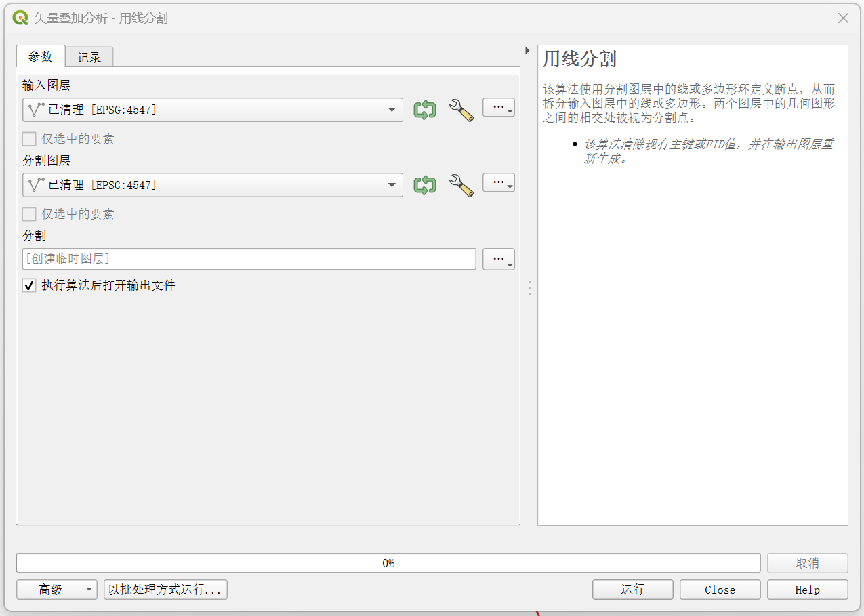Click iterate-over-features icon for 分割图层
Viewport: 864px width, 616px height.
(x=425, y=185)
